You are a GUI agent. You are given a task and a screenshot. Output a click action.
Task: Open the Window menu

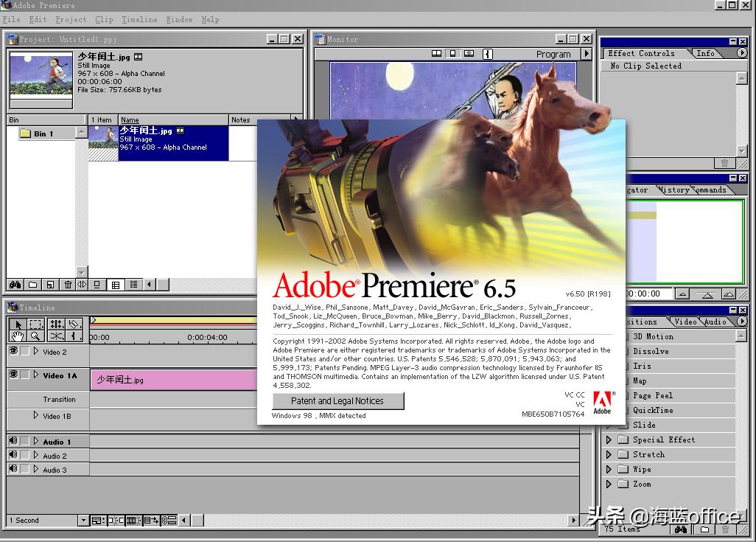(x=179, y=19)
